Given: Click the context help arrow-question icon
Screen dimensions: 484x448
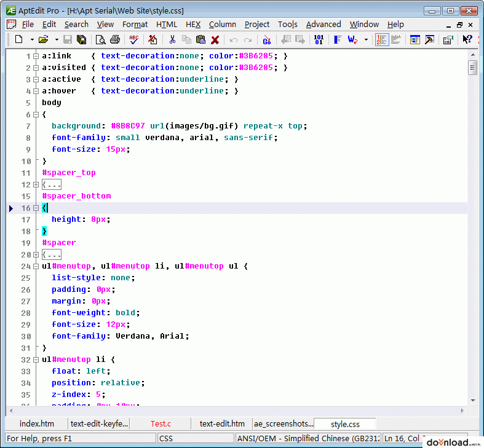Looking at the screenshot, I should click(467, 39).
